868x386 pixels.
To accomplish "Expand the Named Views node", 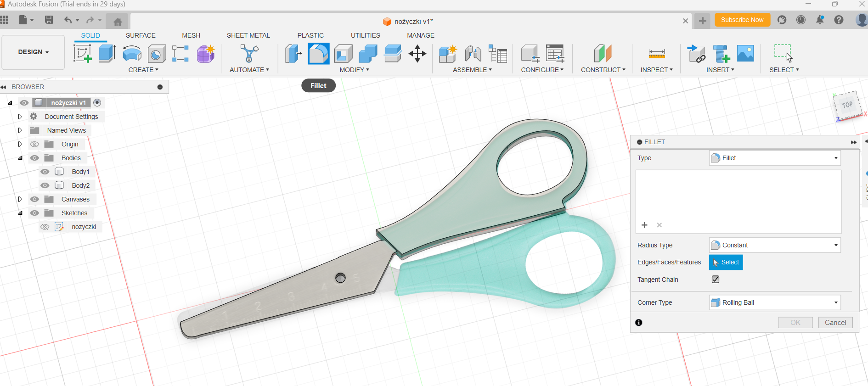I will click(x=20, y=130).
